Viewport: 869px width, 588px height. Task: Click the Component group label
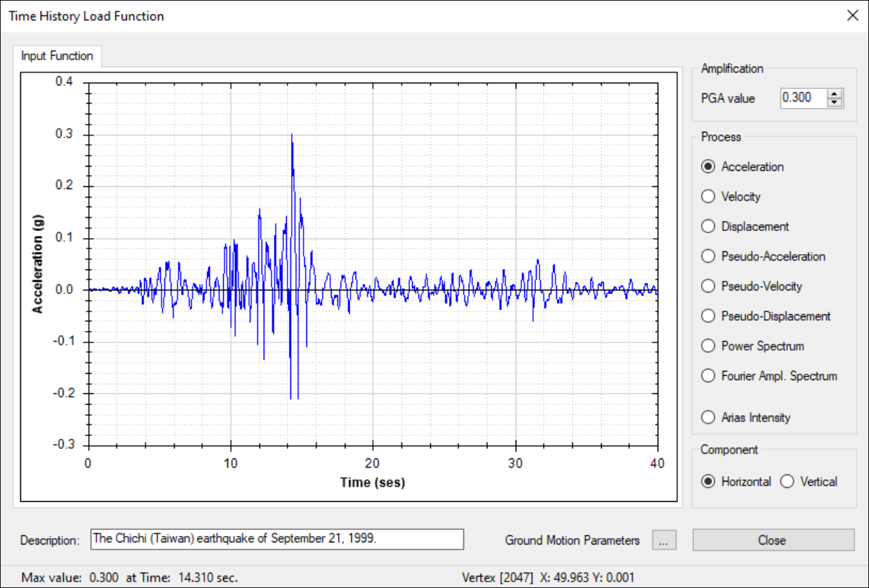point(729,450)
